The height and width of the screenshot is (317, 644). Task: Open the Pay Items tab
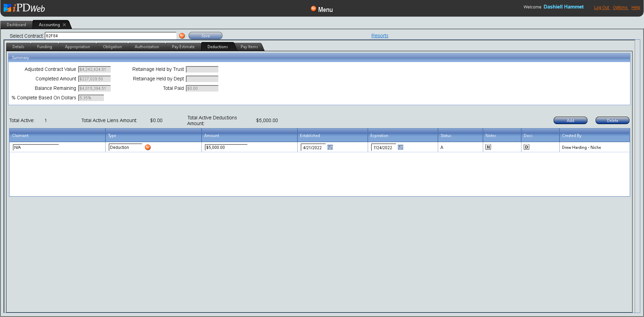coord(249,47)
